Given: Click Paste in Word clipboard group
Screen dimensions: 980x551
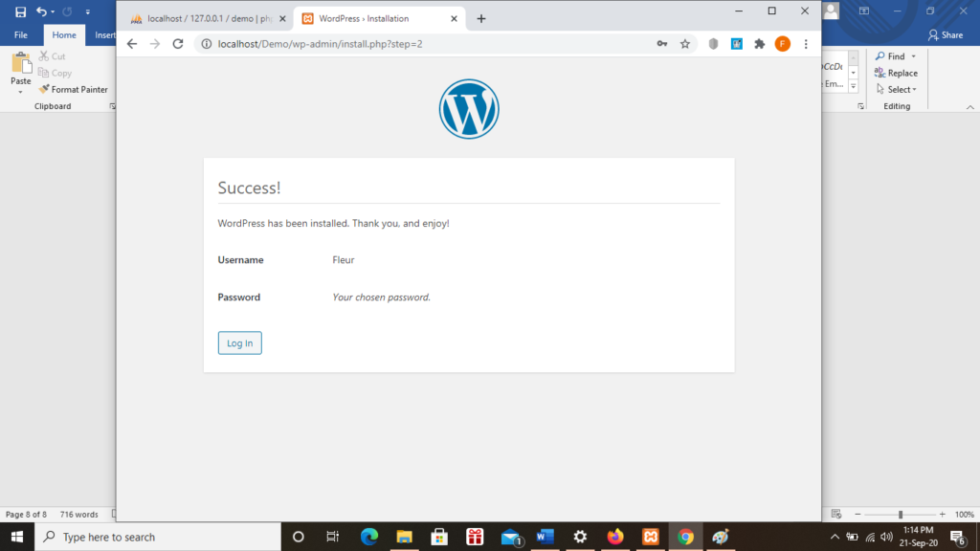Looking at the screenshot, I should click(21, 69).
